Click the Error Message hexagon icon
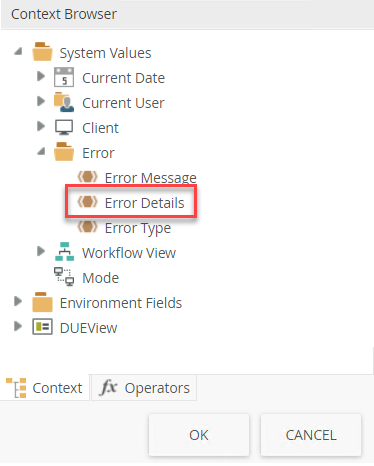374x466 pixels. click(x=87, y=176)
